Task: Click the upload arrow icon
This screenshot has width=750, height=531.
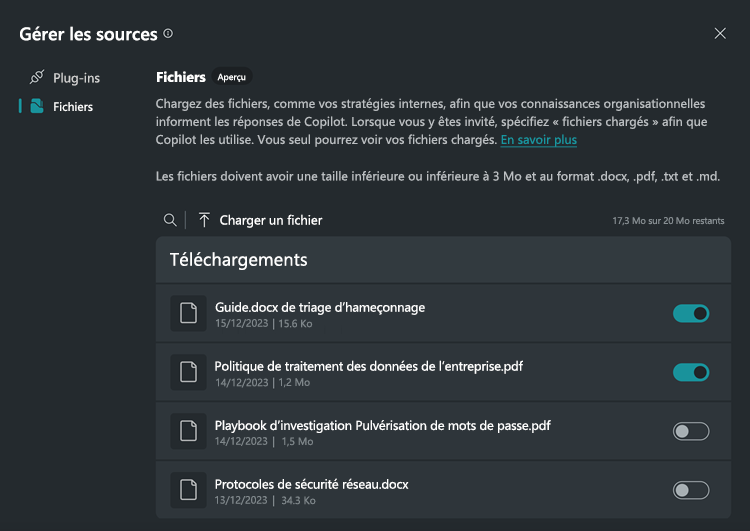Action: coord(204,220)
